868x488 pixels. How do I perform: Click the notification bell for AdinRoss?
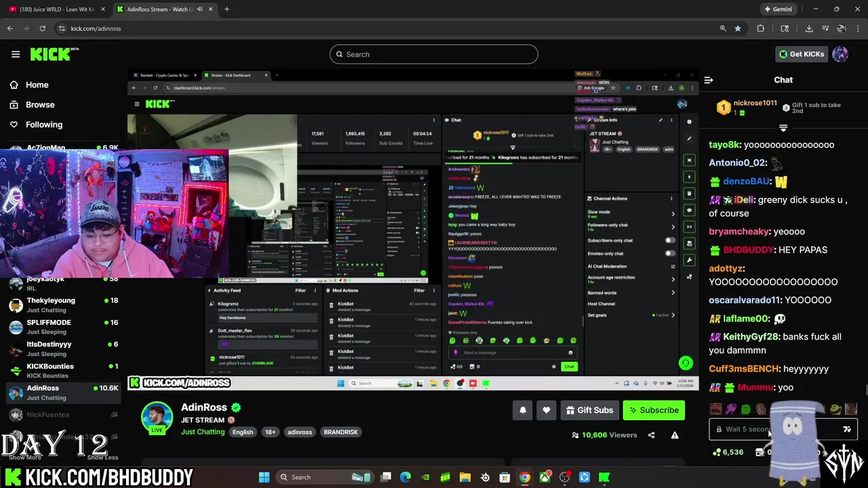[523, 410]
